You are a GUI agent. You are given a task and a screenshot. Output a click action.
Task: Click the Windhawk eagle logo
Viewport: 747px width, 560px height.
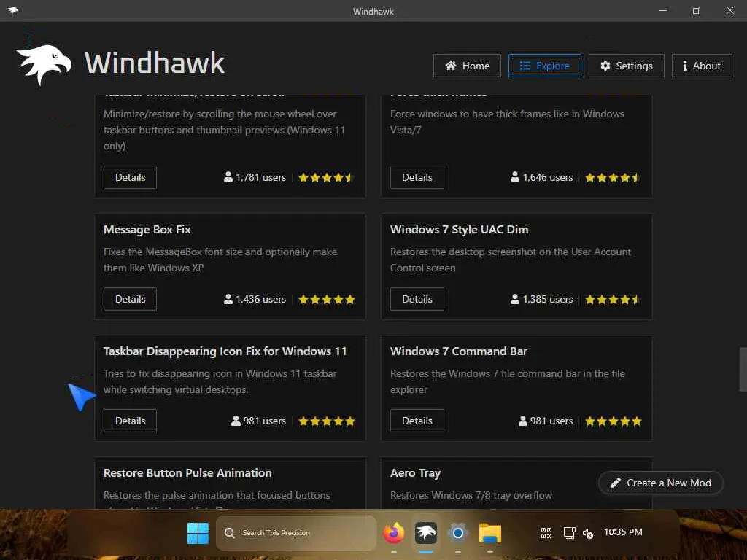(x=44, y=64)
